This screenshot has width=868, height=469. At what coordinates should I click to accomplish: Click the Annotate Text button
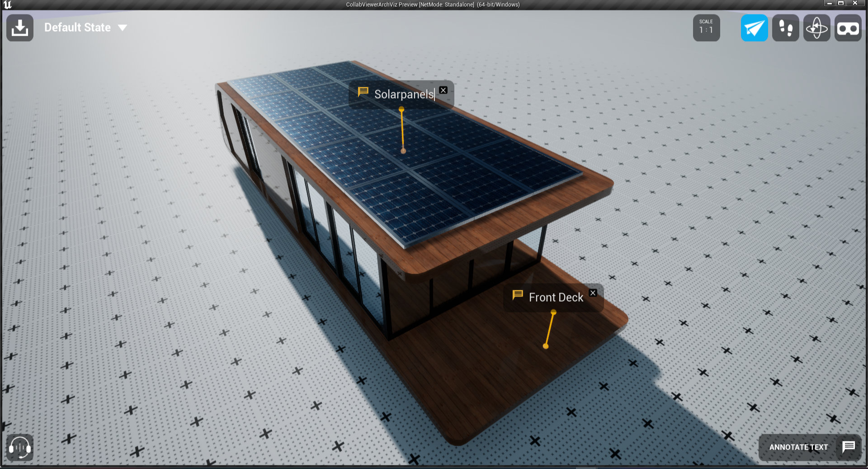point(810,447)
